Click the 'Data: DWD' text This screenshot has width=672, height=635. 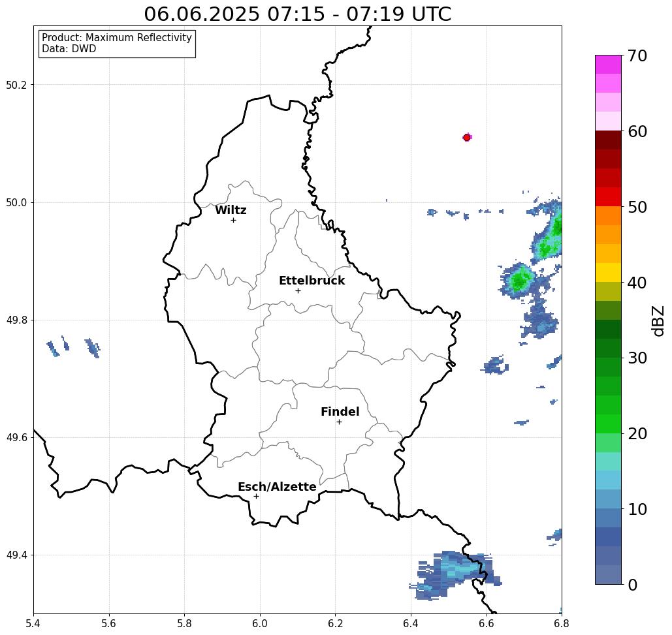pyautogui.click(x=69, y=49)
